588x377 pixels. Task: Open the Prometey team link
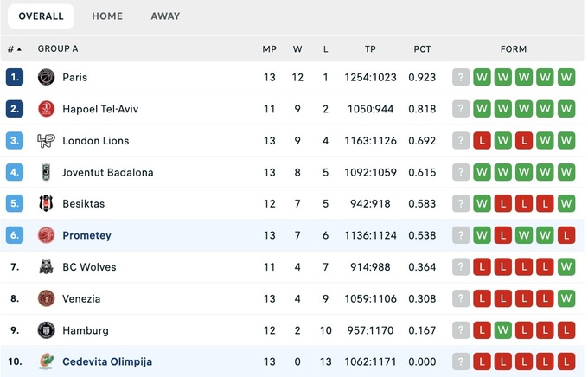[86, 235]
